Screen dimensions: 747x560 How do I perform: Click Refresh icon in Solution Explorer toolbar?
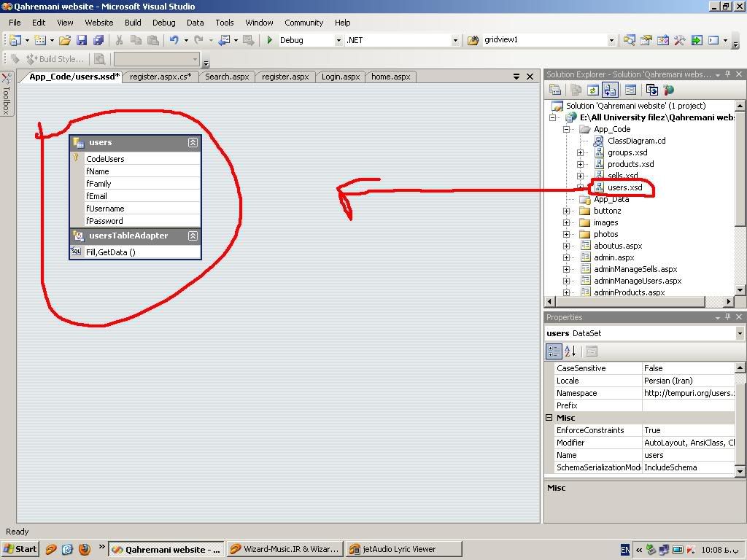592,90
